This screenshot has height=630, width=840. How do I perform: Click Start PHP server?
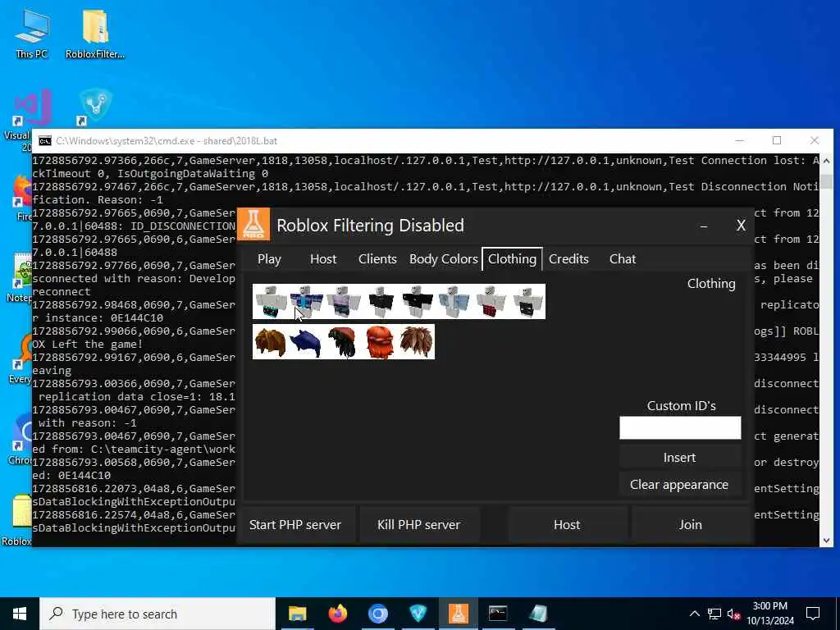(295, 524)
